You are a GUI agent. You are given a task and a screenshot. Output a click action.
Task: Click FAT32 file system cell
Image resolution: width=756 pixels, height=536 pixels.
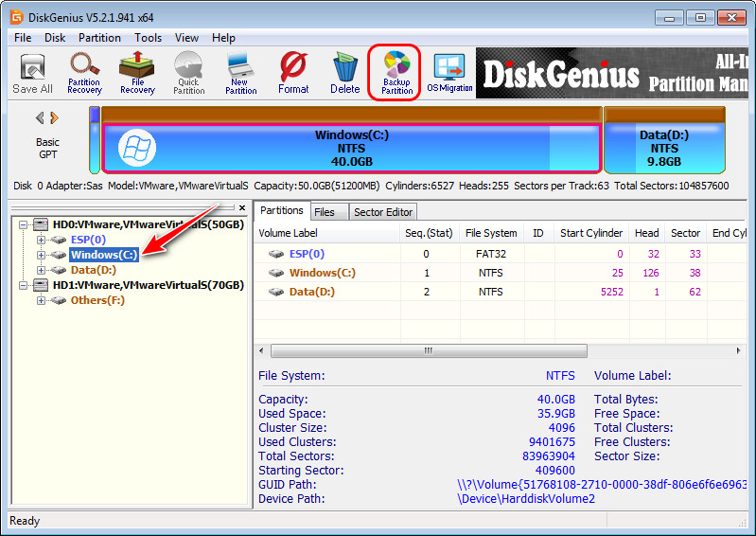coord(491,254)
